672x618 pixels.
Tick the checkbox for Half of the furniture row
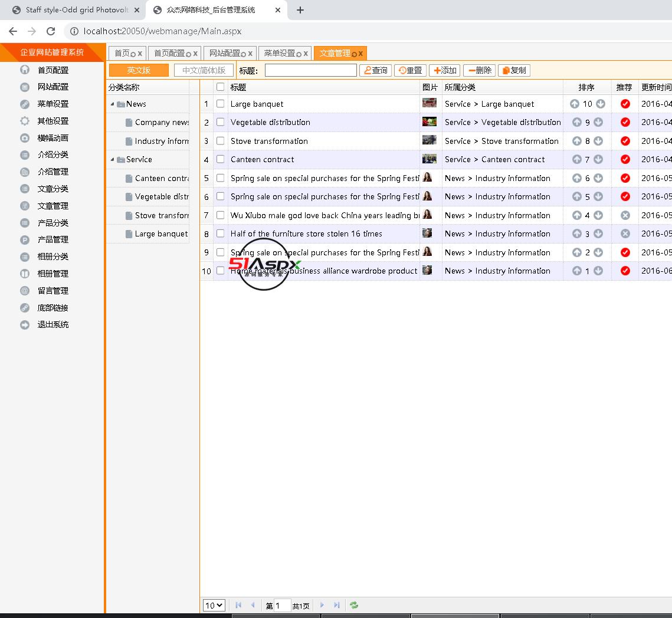(x=220, y=234)
